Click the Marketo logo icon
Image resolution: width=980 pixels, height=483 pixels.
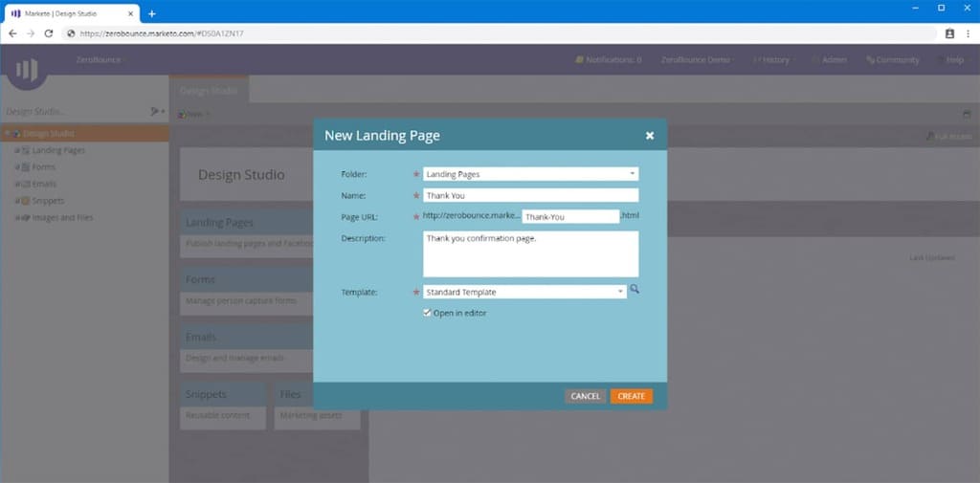point(27,69)
